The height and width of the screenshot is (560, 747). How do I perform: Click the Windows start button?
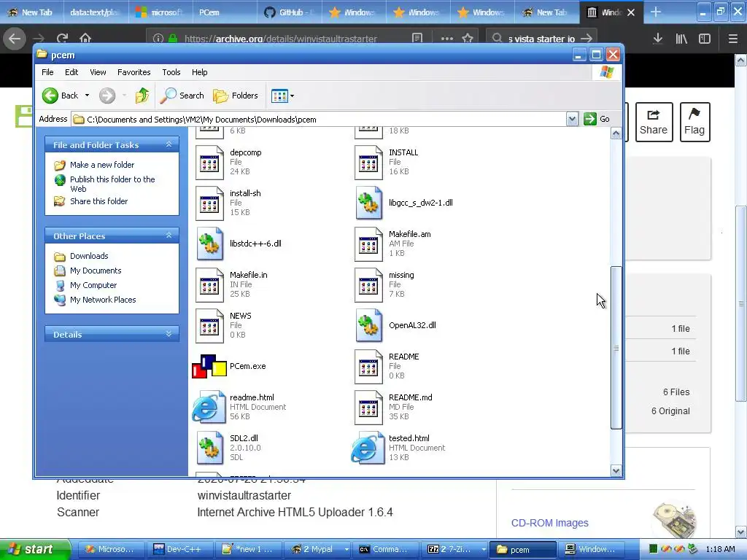click(34, 550)
